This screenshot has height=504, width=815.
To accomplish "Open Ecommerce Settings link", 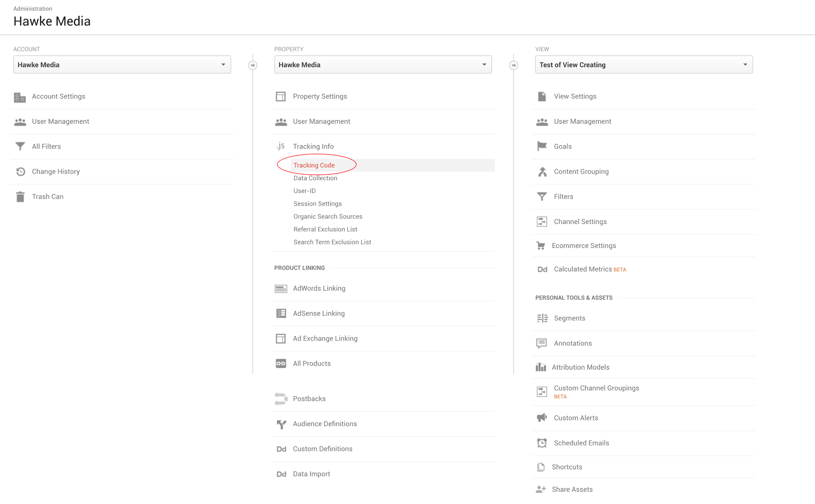I will coord(584,246).
